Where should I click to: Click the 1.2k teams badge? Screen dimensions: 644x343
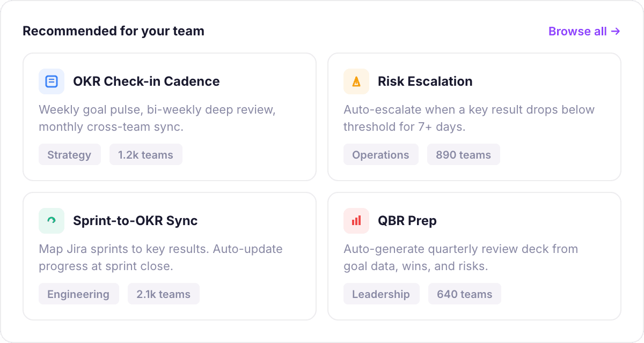point(145,155)
